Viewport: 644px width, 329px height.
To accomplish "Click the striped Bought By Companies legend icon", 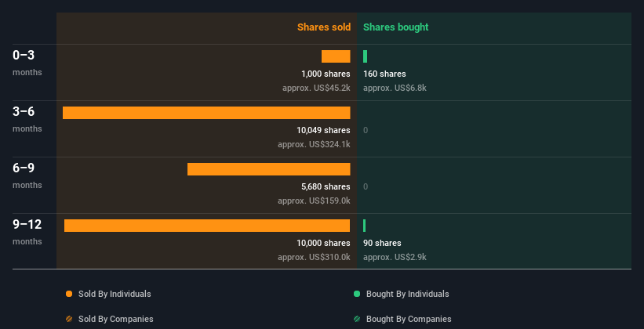I will (x=357, y=319).
